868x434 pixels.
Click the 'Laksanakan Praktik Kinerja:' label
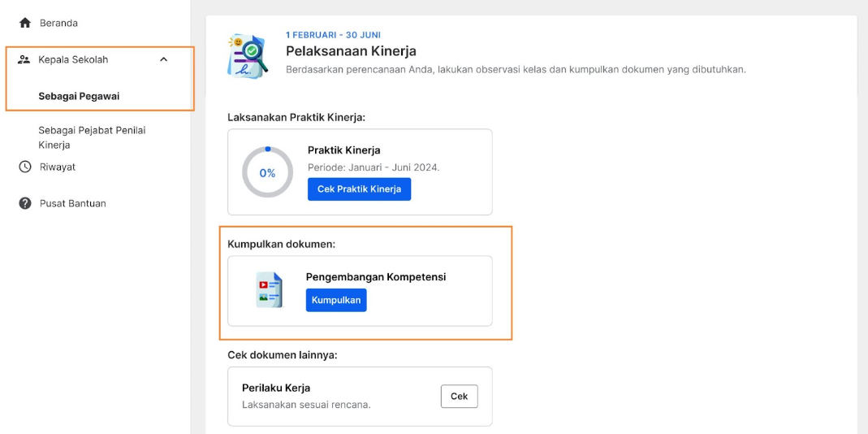[296, 118]
